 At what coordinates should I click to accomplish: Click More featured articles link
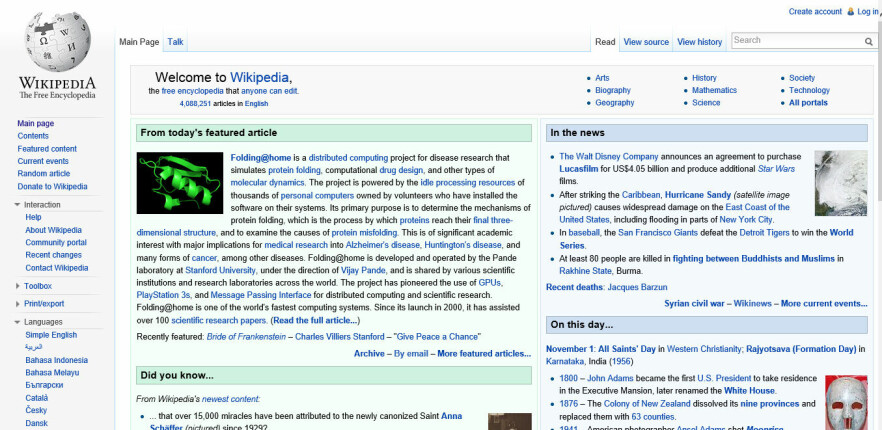click(484, 353)
